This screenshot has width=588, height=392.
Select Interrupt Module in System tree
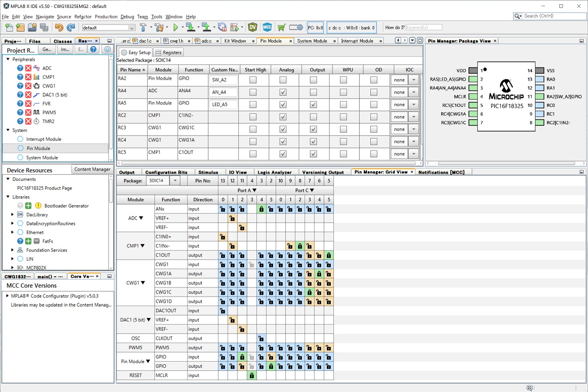pos(44,139)
